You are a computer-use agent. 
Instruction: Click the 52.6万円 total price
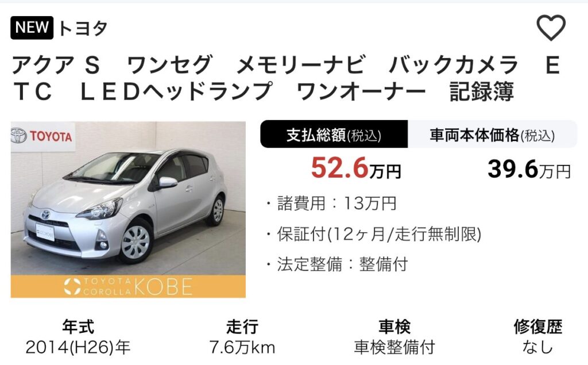(x=356, y=168)
